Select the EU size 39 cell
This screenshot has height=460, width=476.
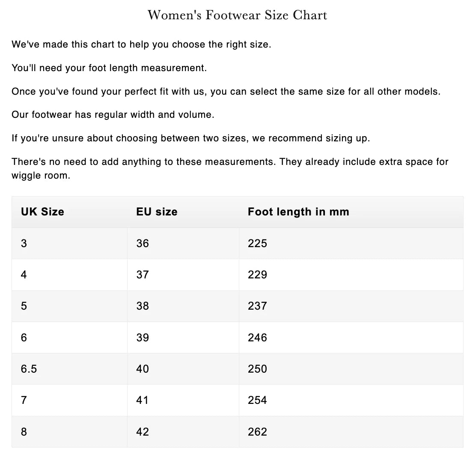click(143, 338)
